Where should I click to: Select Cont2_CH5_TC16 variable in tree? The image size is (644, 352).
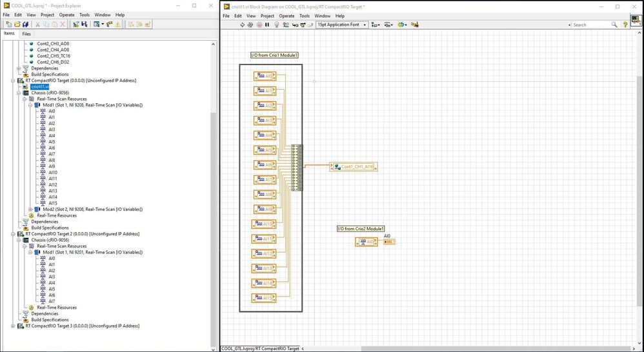[54, 56]
